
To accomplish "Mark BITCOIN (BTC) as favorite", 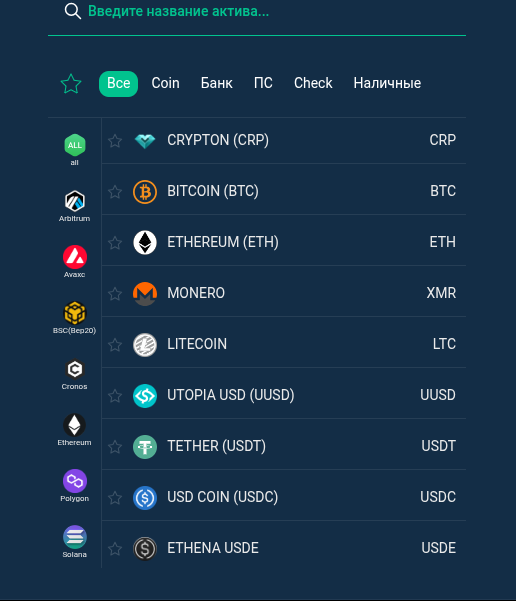I will pos(115,191).
